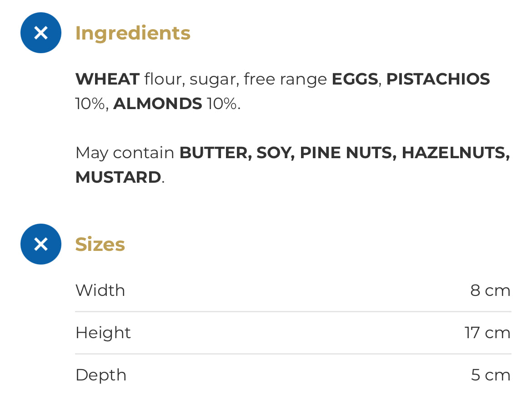Click the sugar ingredient text
This screenshot has width=532, height=415.
[x=215, y=80]
